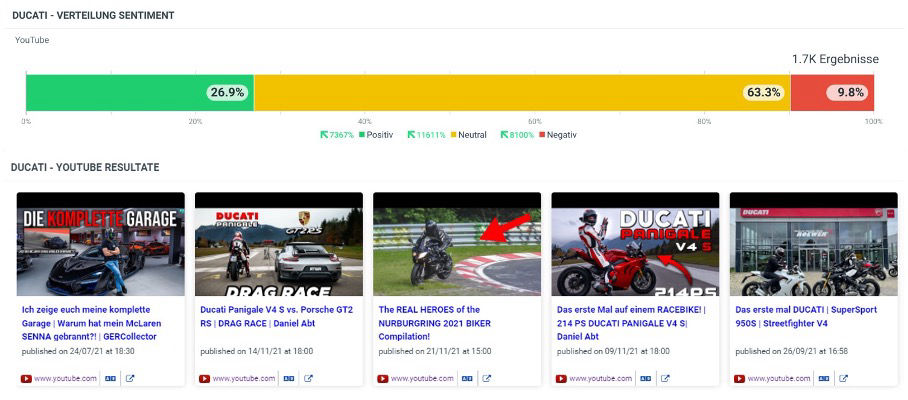Click the 8100% trend arrow icon
908x400 pixels.
tap(504, 135)
